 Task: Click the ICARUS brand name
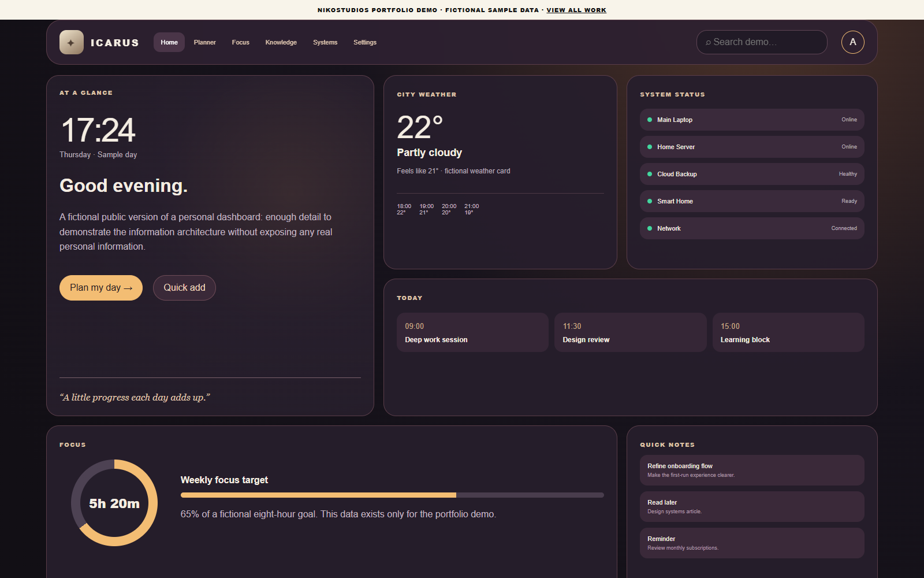tap(115, 43)
